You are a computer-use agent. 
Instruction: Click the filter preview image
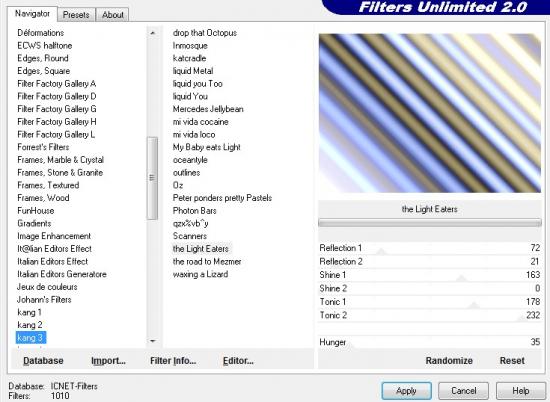[x=430, y=113]
